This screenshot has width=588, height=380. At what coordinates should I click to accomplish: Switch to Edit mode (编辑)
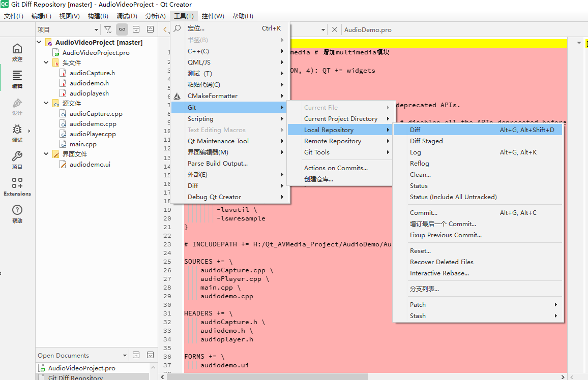click(x=17, y=79)
